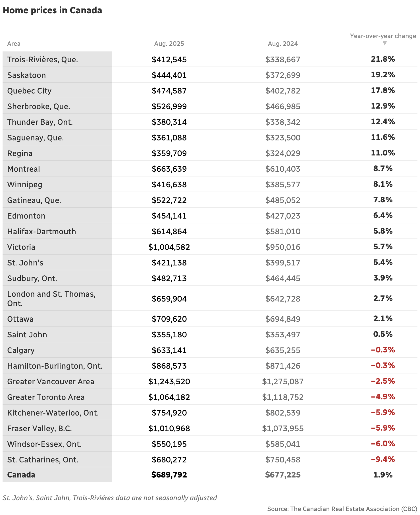Sort by the Aug. 2025 column header
This screenshot has height=515, width=420.
pos(169,44)
